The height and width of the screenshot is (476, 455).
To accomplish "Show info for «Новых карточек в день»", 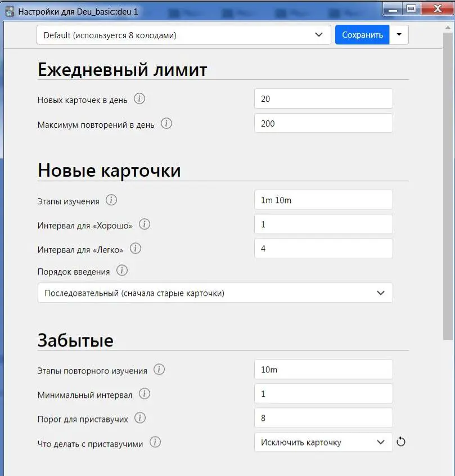I will tap(139, 99).
